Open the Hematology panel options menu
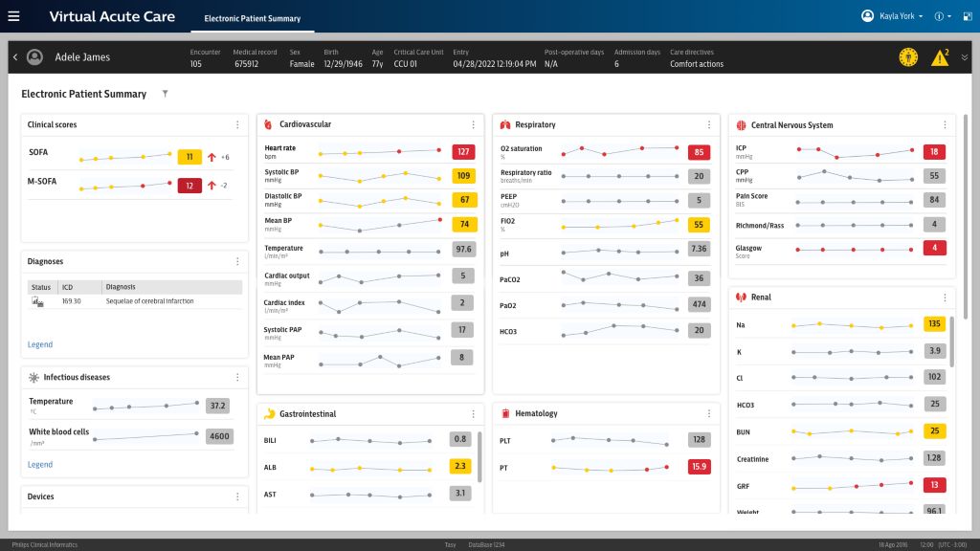The width and height of the screenshot is (980, 551). (x=709, y=413)
